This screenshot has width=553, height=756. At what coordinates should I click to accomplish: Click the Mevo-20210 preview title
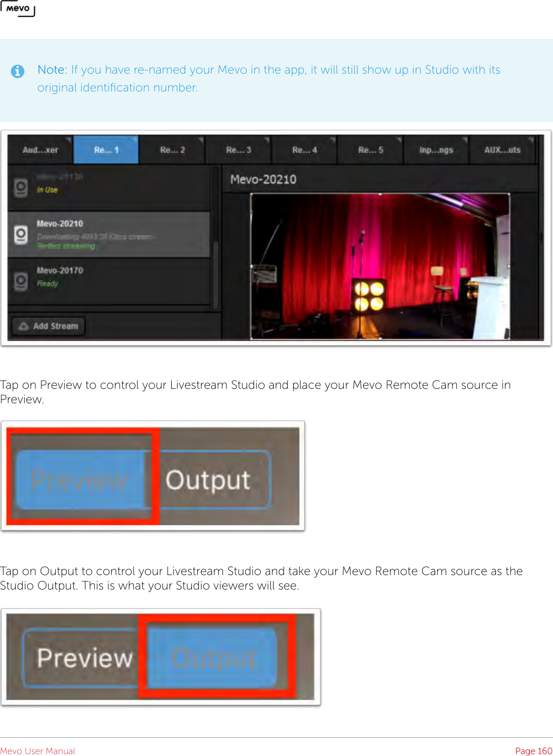[263, 179]
